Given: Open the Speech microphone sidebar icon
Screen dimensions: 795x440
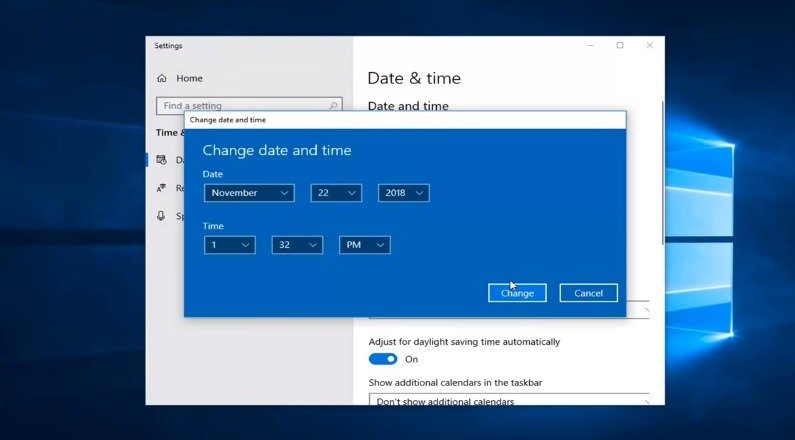Looking at the screenshot, I should point(161,216).
